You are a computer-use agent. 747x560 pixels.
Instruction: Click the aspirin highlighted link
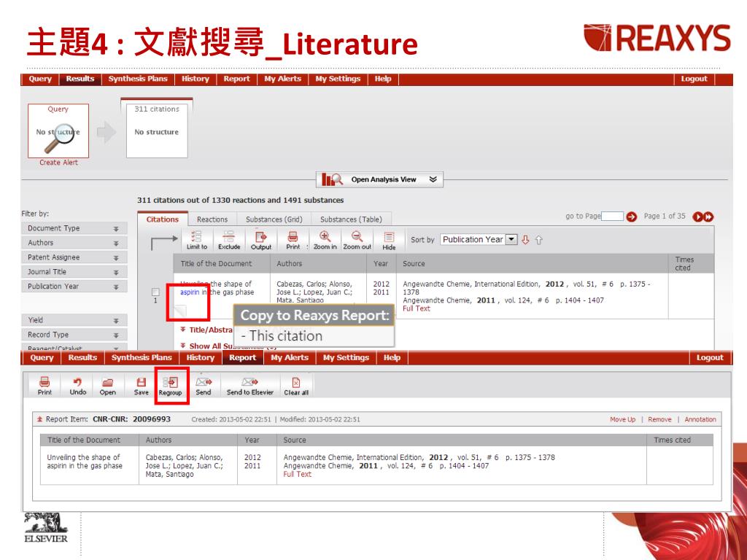click(190, 292)
